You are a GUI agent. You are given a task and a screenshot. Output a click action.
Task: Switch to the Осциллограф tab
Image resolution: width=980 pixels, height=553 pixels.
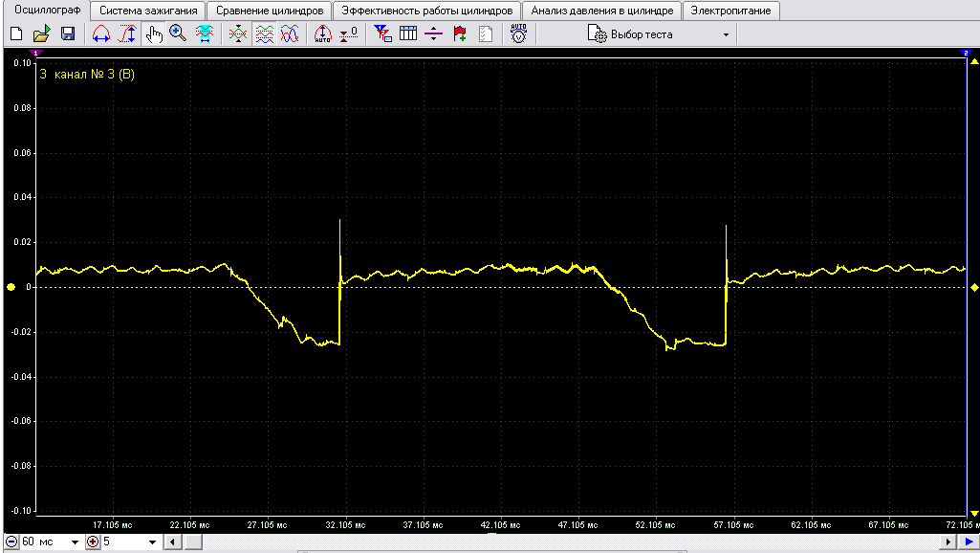(48, 10)
